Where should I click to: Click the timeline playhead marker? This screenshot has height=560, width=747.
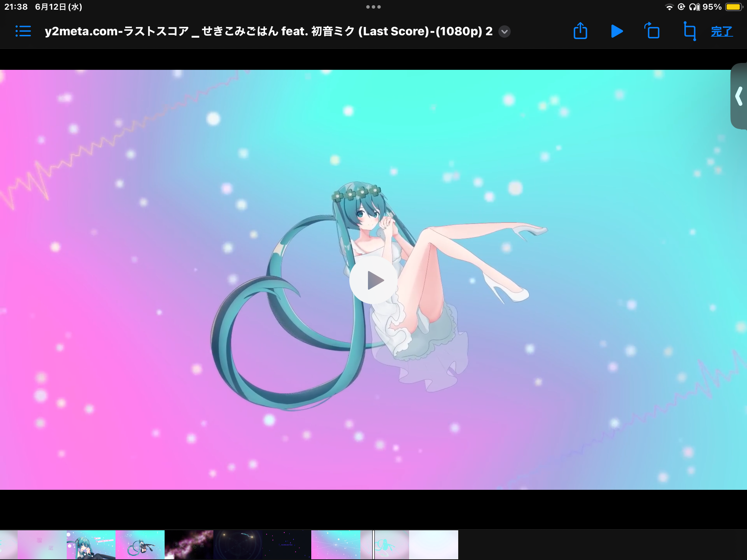(373, 544)
